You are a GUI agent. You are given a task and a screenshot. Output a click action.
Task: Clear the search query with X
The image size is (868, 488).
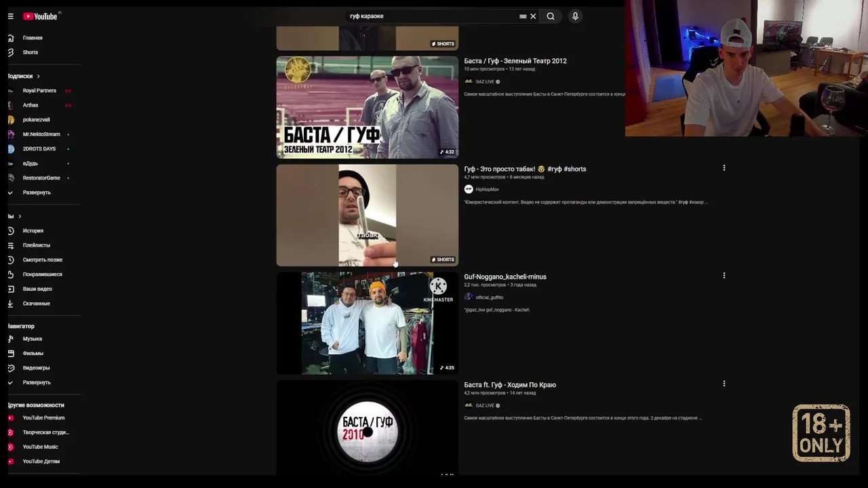[x=533, y=16]
